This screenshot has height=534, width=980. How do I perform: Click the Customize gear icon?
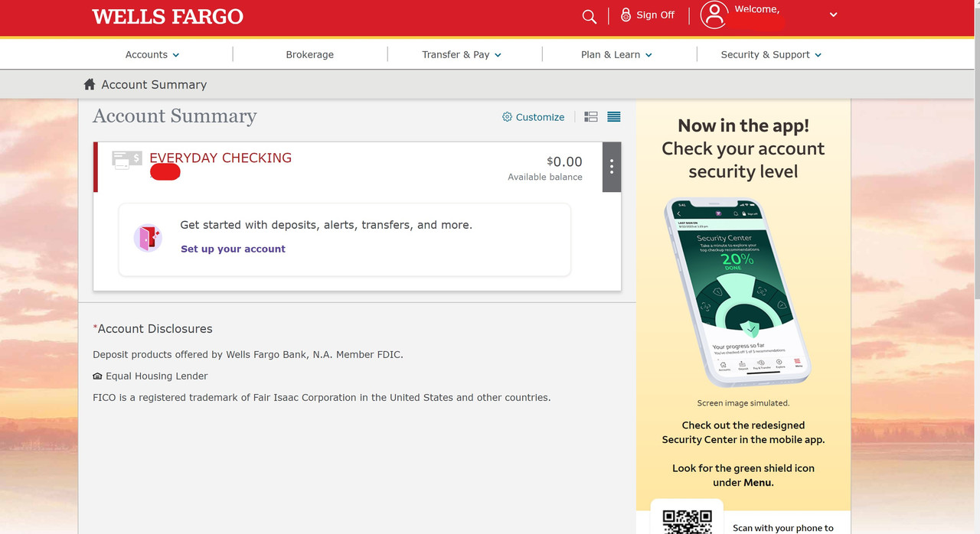click(507, 117)
